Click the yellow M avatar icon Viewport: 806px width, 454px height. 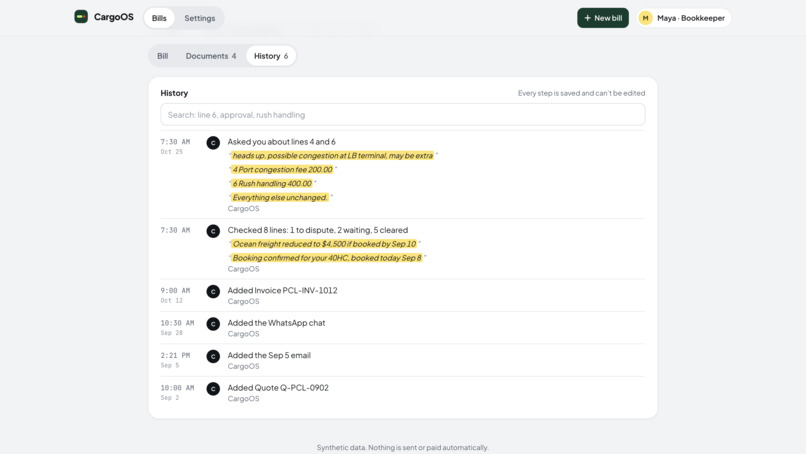645,18
